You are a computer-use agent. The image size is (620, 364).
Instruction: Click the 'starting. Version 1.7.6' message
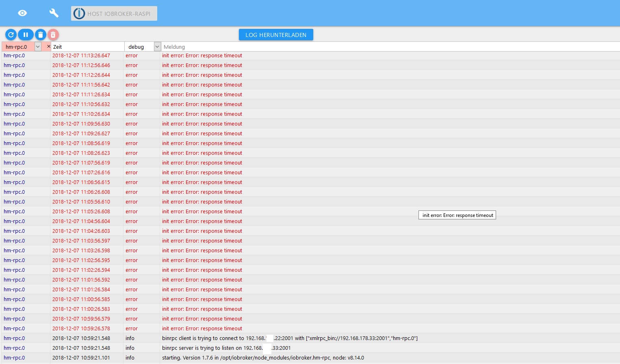263,358
